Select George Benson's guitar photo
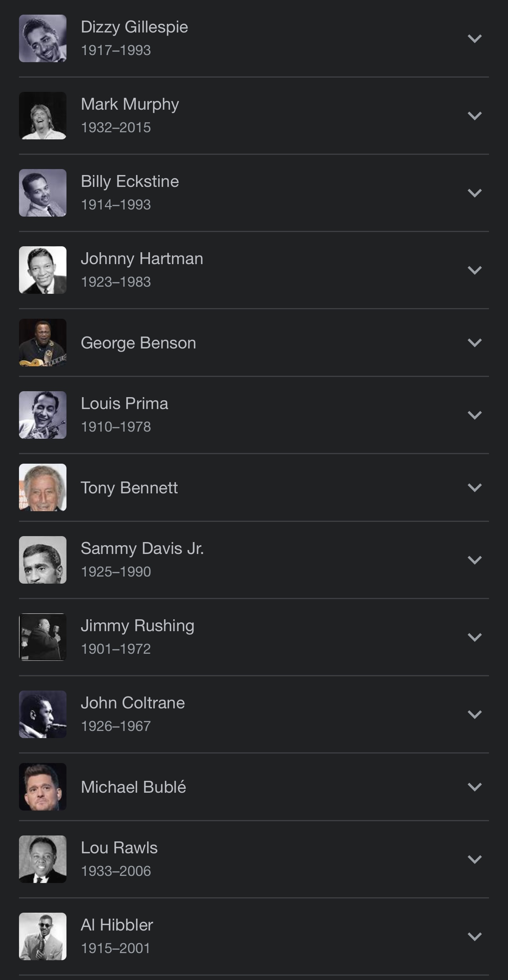 [x=43, y=343]
